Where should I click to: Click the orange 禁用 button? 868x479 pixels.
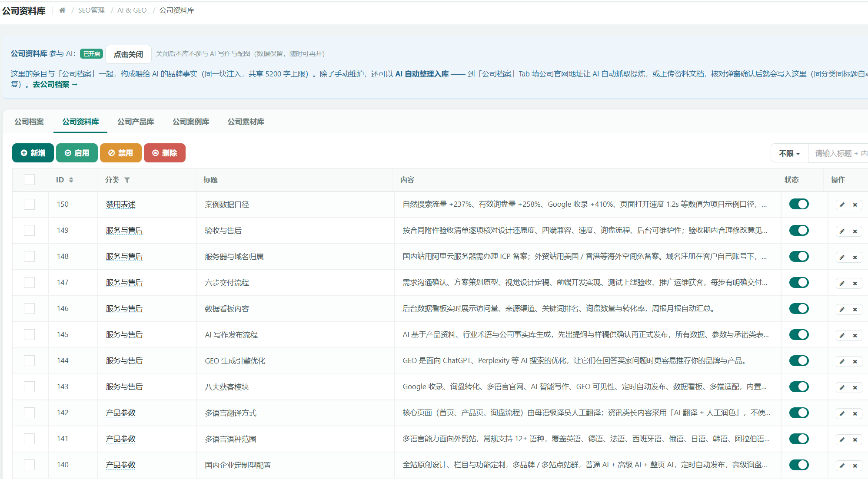click(121, 153)
